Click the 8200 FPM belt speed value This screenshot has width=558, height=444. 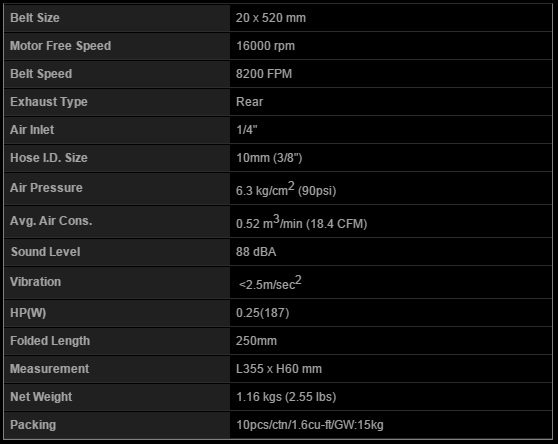[264, 74]
